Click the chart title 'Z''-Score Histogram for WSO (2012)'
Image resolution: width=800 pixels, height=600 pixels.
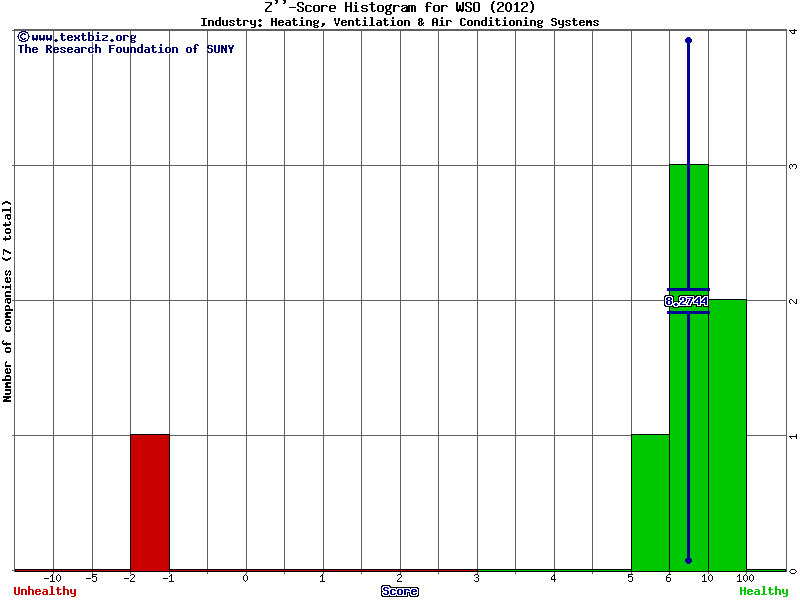(399, 7)
